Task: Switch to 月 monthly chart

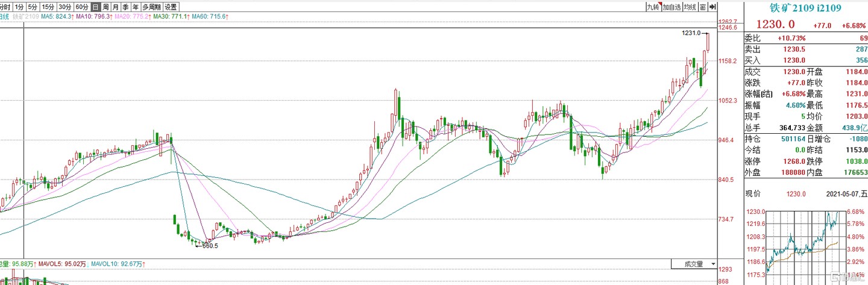Action: coord(116,7)
